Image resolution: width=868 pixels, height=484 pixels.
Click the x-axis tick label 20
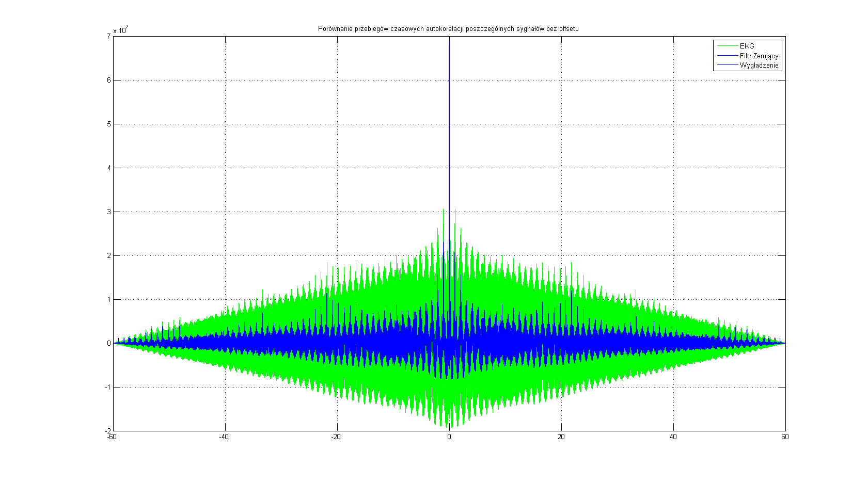click(x=561, y=437)
